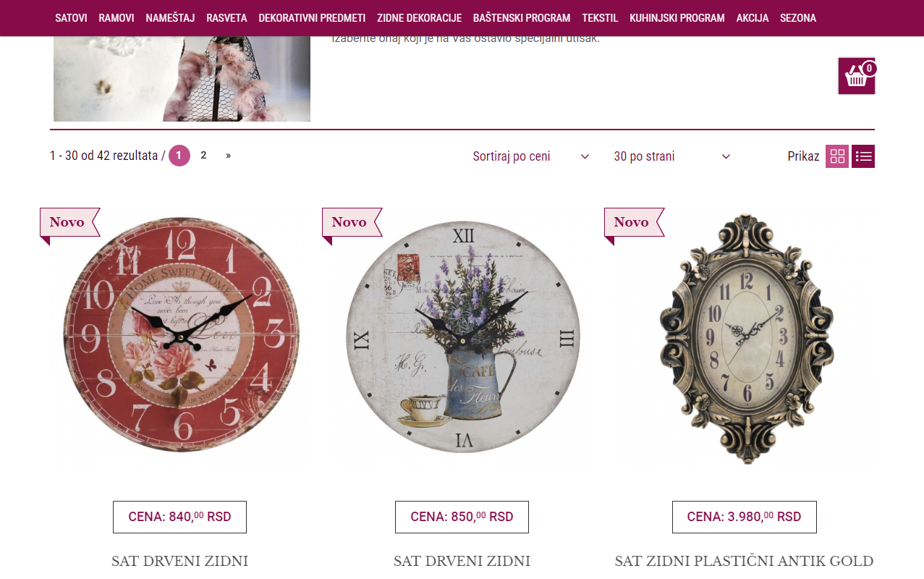
Task: Select KUHINJSKI PROGRAM in navigation
Action: click(677, 18)
